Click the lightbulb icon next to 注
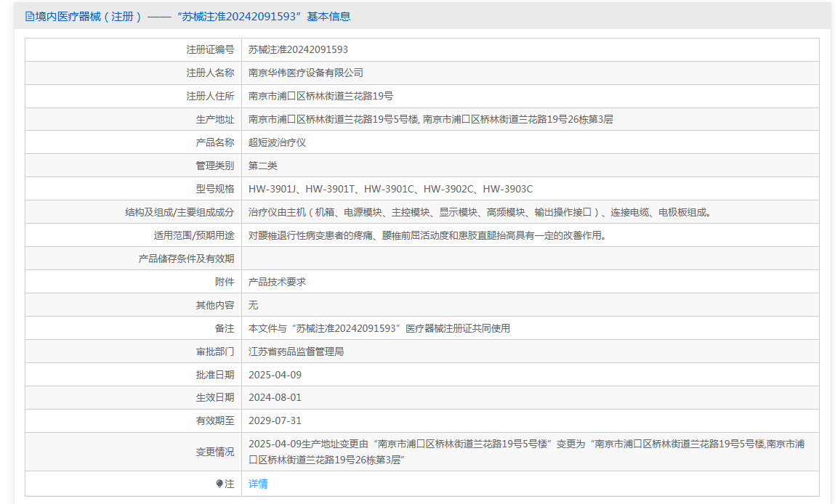The height and width of the screenshot is (504, 835). (219, 484)
